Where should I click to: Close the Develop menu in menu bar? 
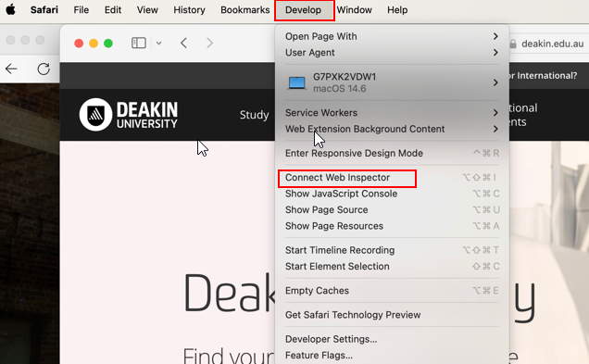(x=304, y=10)
